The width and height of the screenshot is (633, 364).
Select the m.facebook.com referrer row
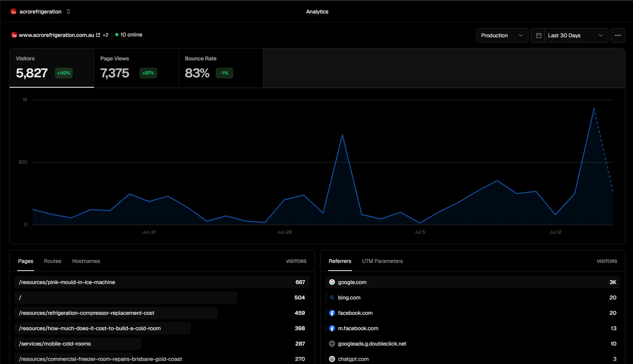(472, 328)
